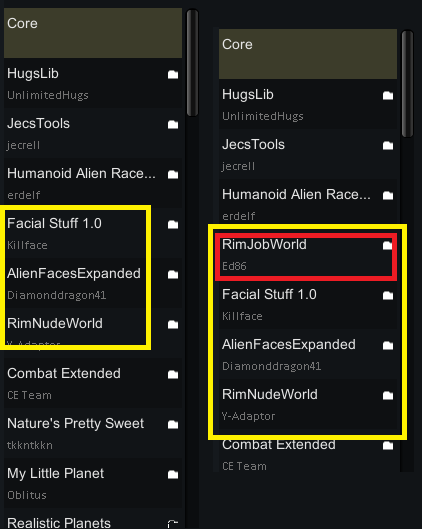This screenshot has width=422, height=529.
Task: Click JecsTools folder icon in right list
Action: [x=388, y=145]
